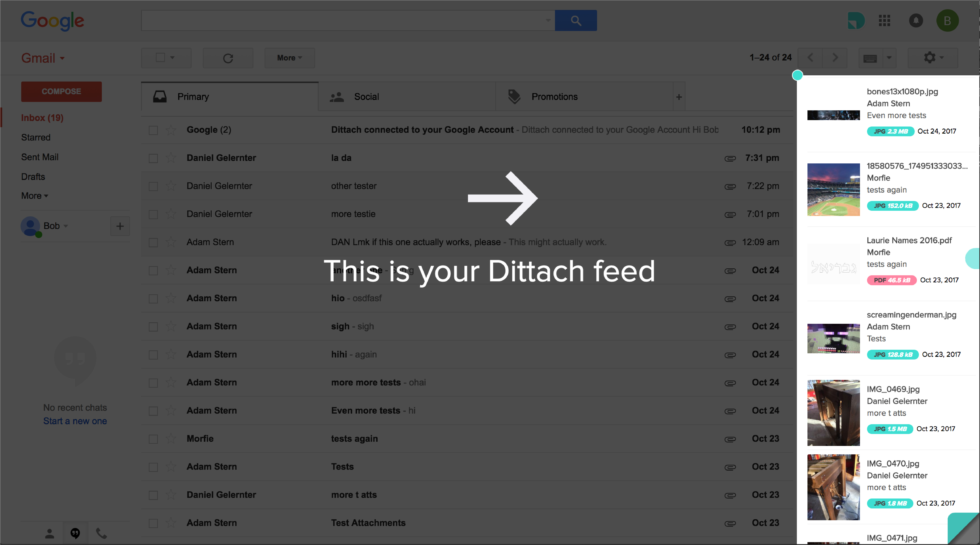Switch to the Promotions tab

point(584,97)
